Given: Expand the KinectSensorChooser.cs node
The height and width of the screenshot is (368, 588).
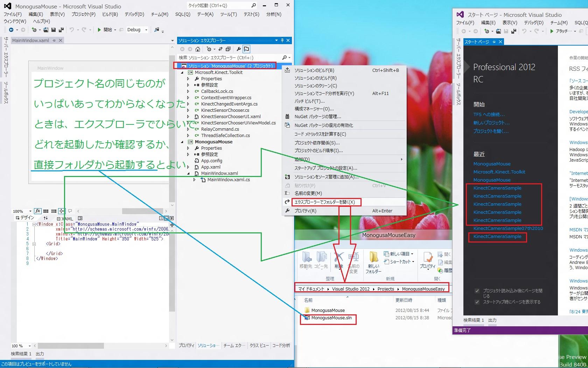Looking at the screenshot, I should [x=188, y=110].
